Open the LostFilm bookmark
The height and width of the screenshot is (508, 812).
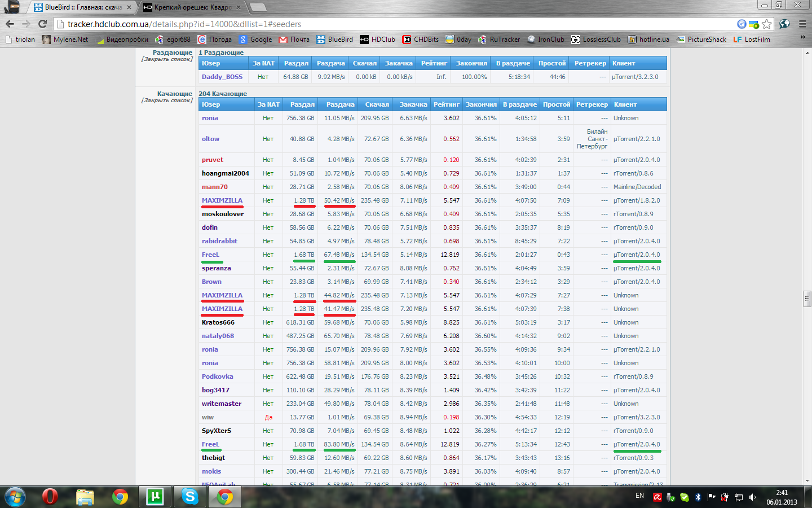click(x=751, y=40)
